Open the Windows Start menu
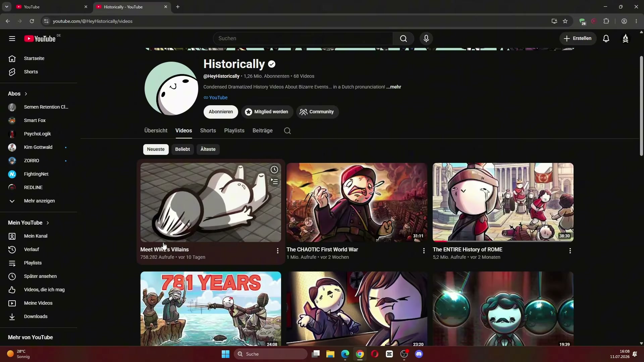The image size is (644, 362). (226, 354)
